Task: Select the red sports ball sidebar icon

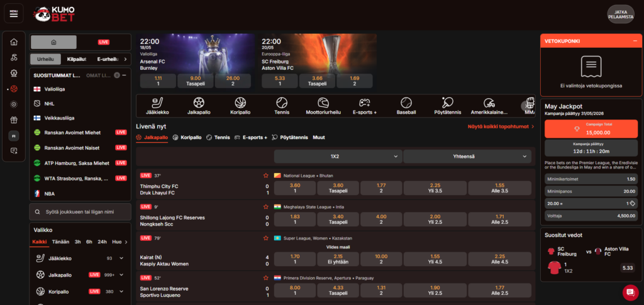Action: point(14,89)
